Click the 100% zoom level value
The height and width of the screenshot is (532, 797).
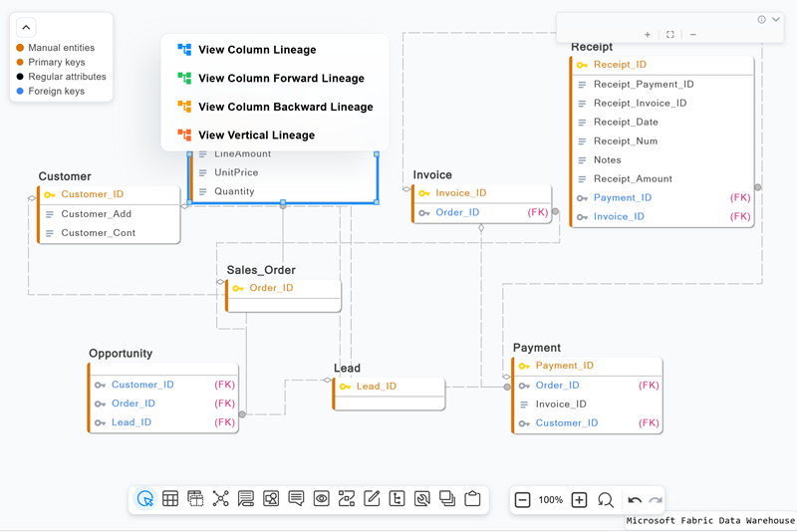pyautogui.click(x=551, y=500)
